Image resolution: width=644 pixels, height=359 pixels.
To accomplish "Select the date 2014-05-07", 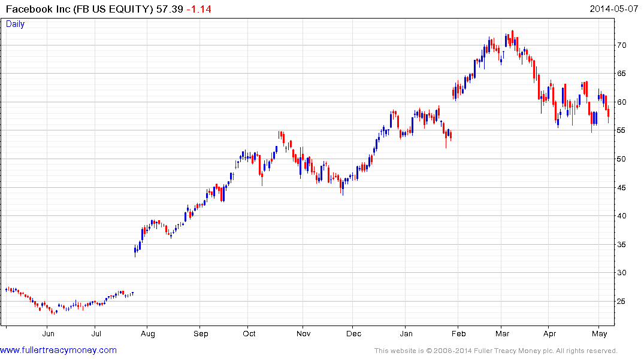I will coord(613,9).
